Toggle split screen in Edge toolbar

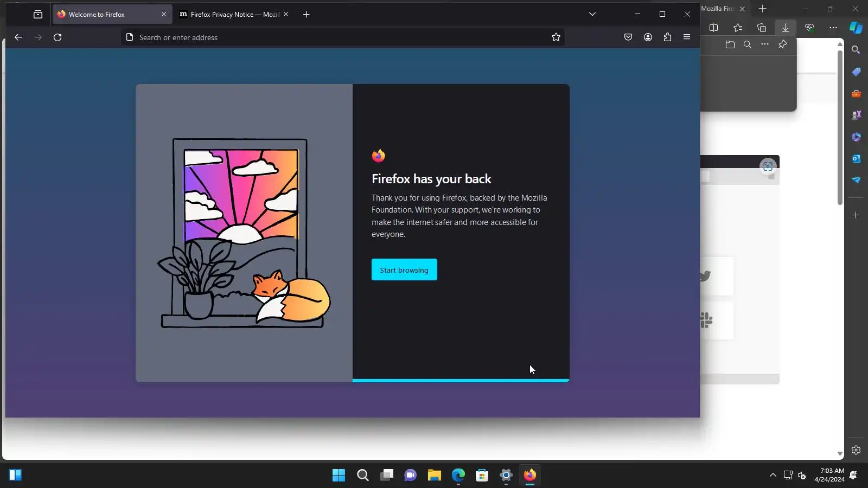(714, 28)
